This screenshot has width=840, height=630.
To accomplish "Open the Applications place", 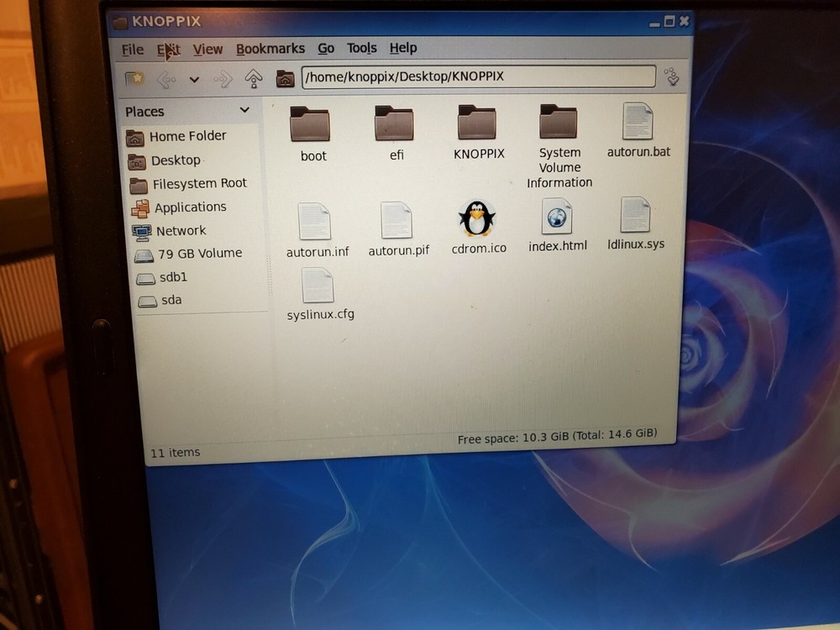I will 190,207.
